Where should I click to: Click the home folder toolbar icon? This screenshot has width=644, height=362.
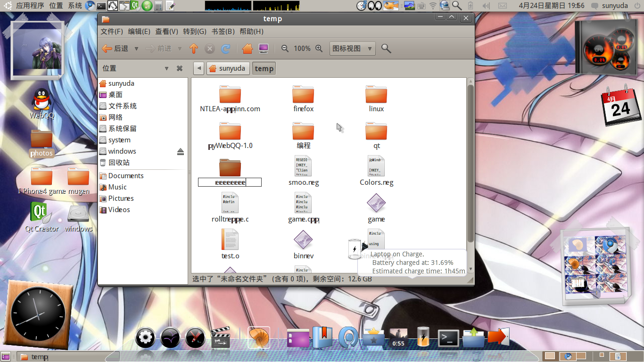click(248, 49)
